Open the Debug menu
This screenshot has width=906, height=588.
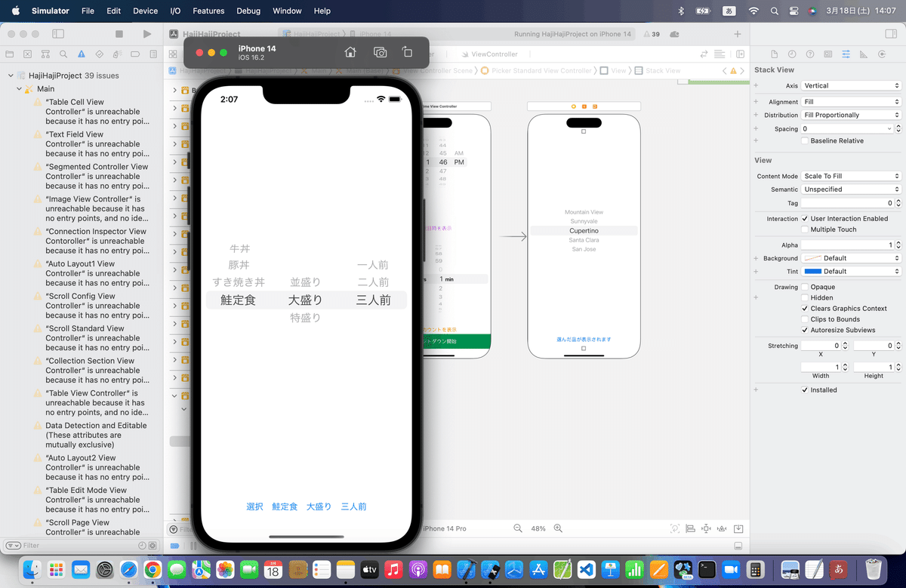tap(248, 11)
